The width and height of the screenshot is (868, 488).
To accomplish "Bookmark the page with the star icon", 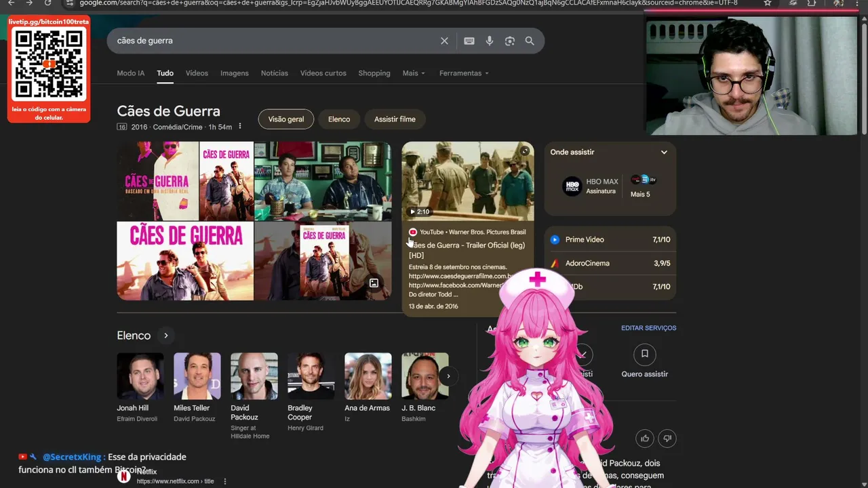I will coord(767,3).
